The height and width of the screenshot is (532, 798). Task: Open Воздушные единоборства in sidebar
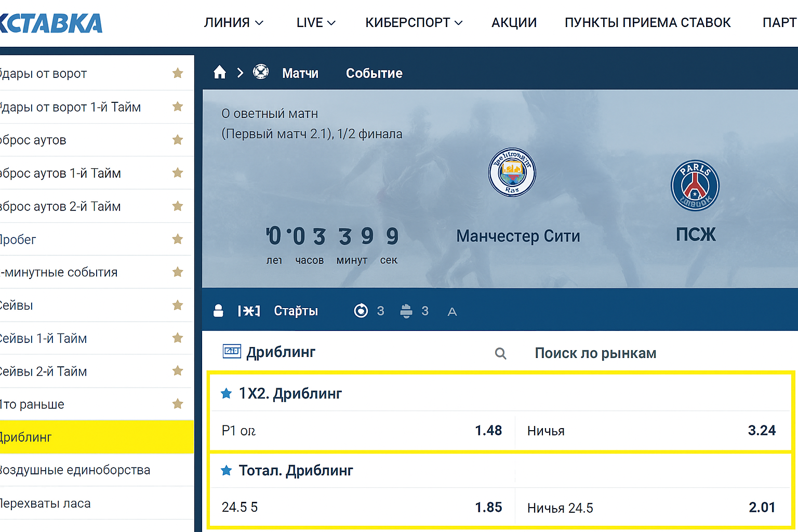coord(75,470)
